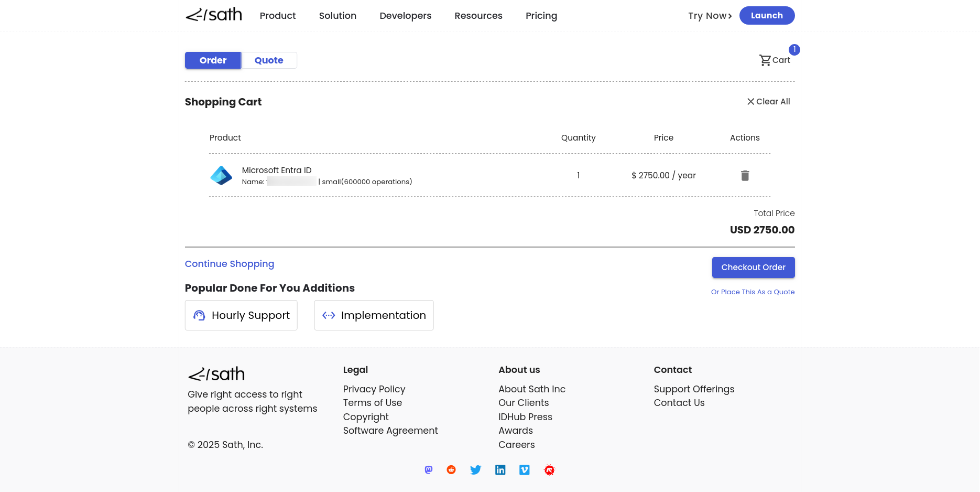Open the Reddit social link

tap(451, 470)
